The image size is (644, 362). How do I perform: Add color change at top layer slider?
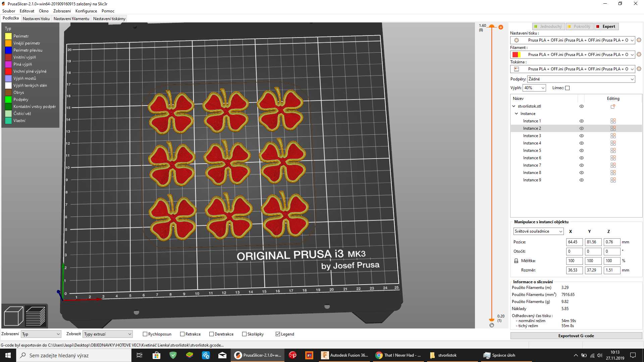point(501,27)
